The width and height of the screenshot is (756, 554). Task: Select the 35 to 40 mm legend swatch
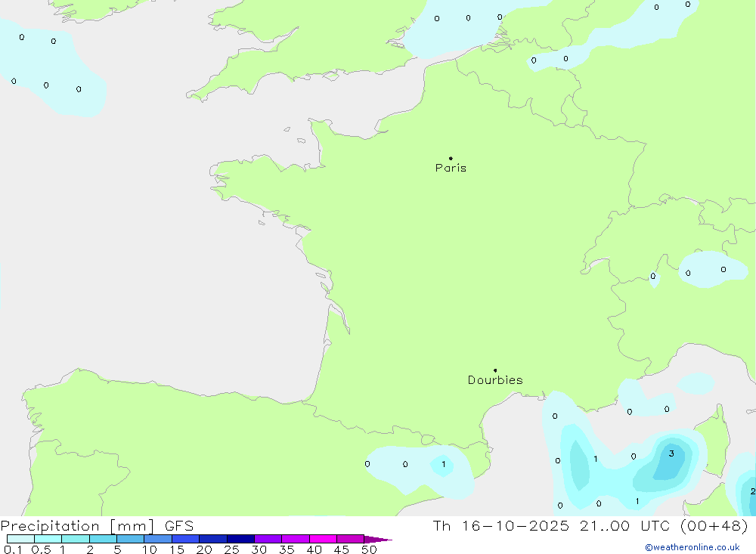[x=295, y=539]
